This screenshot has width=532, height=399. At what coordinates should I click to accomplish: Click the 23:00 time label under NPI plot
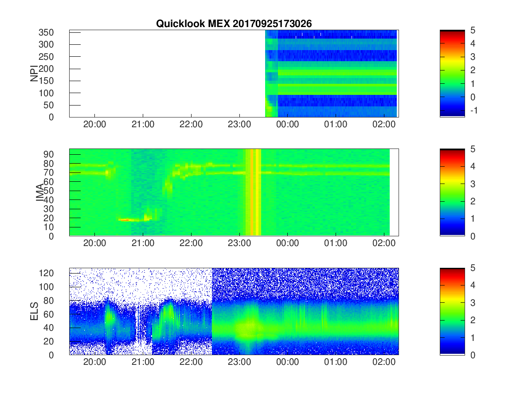click(x=239, y=125)
